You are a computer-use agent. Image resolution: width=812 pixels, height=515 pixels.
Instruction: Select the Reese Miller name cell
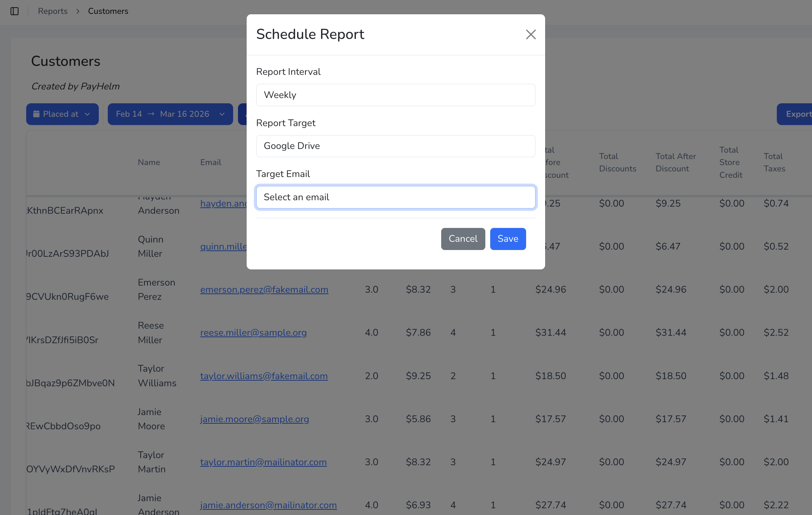(151, 332)
